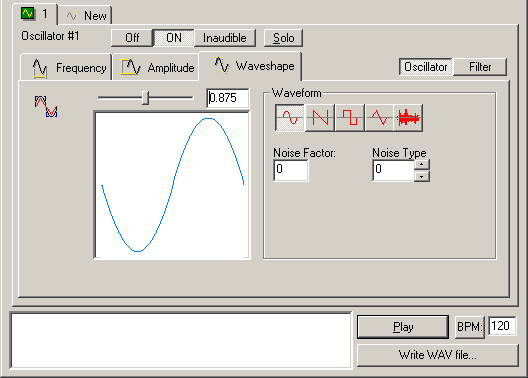Turn the oscillator Off
The image size is (528, 378).
132,38
